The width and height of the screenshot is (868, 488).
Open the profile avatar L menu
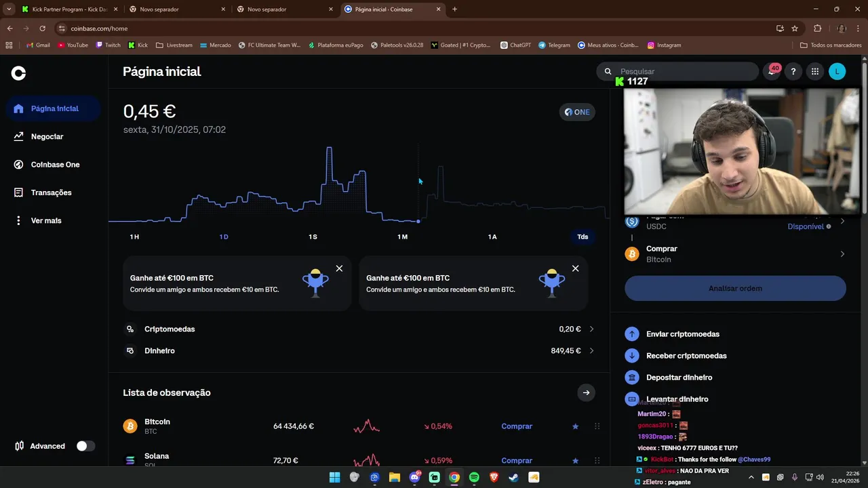click(837, 71)
